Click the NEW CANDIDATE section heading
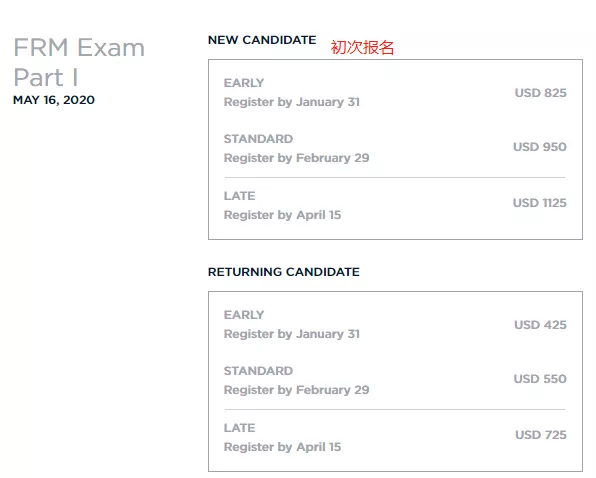Viewport: 596px width, 478px height. coord(262,40)
